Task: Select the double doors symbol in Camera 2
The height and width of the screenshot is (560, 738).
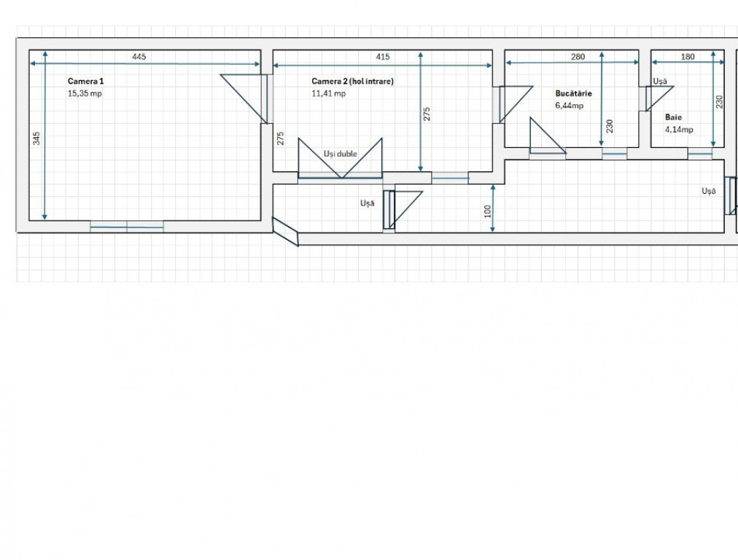Action: (341, 159)
